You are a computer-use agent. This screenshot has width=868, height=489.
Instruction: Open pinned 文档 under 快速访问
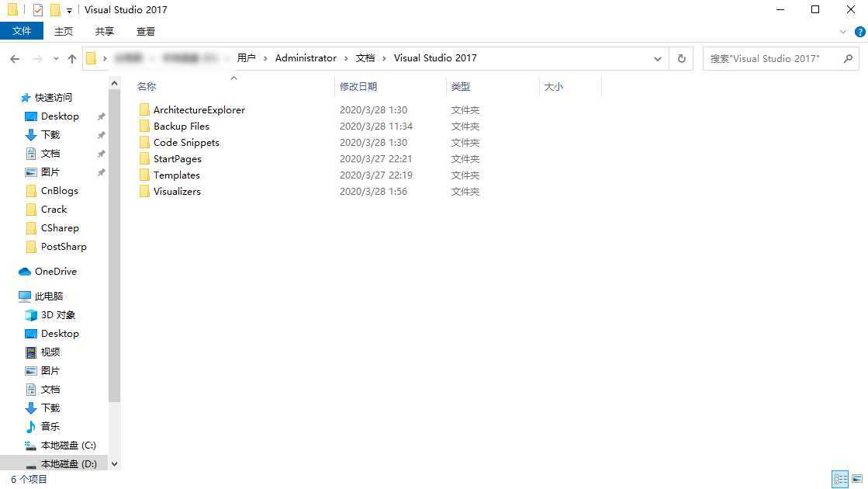50,154
